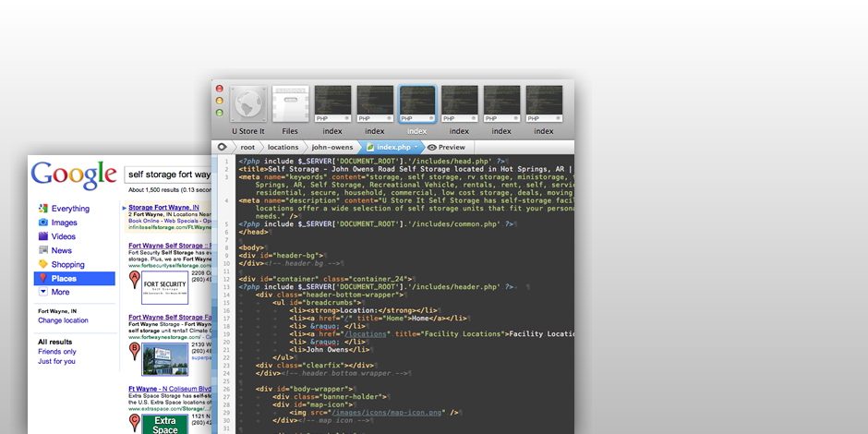
Task: Select the All results filter
Action: [x=54, y=342]
